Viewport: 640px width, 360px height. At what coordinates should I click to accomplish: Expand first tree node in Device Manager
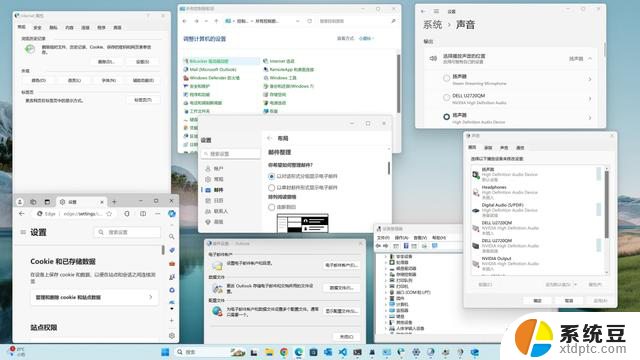(x=386, y=256)
